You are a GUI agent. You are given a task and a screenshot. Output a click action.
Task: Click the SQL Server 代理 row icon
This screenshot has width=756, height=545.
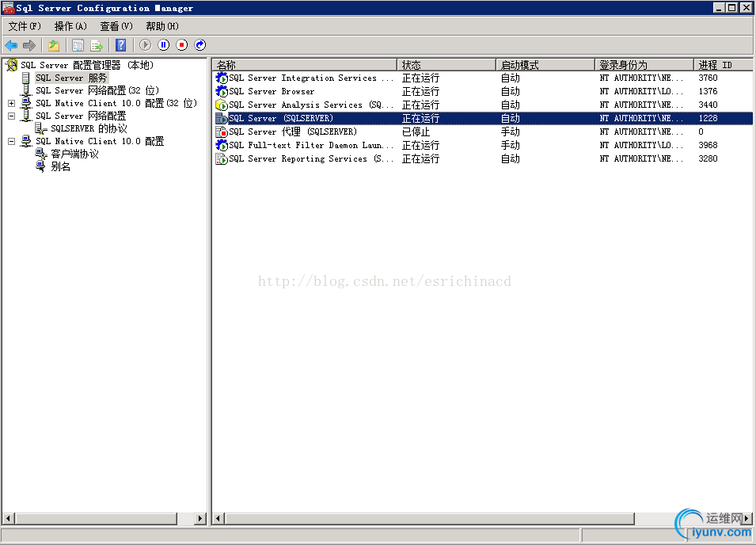pos(222,131)
